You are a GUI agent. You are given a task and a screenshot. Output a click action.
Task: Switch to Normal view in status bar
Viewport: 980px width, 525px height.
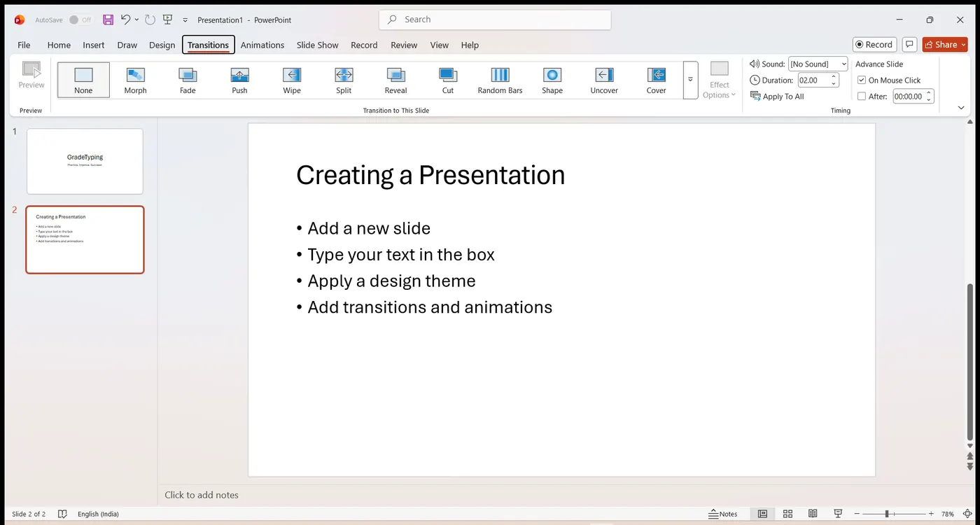[762, 514]
